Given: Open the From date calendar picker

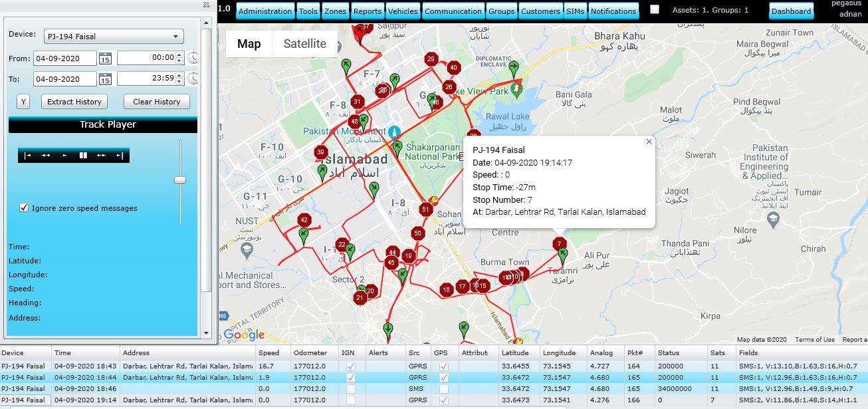Looking at the screenshot, I should pos(105,59).
